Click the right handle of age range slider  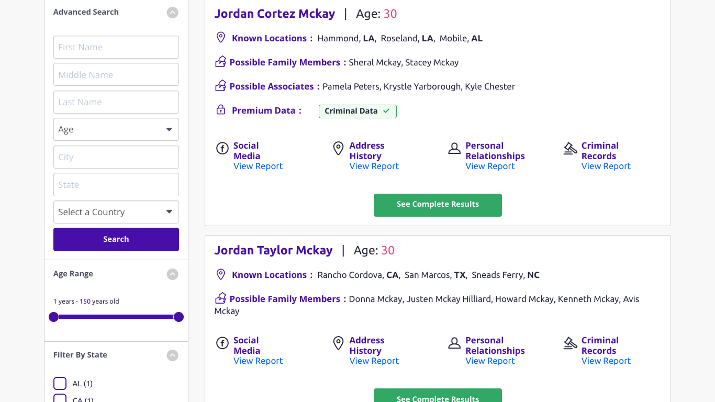point(179,317)
